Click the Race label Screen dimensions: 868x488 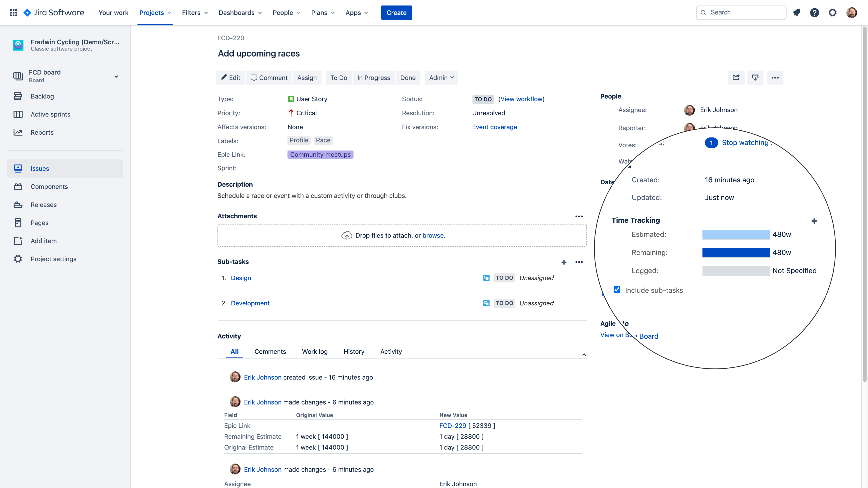323,140
